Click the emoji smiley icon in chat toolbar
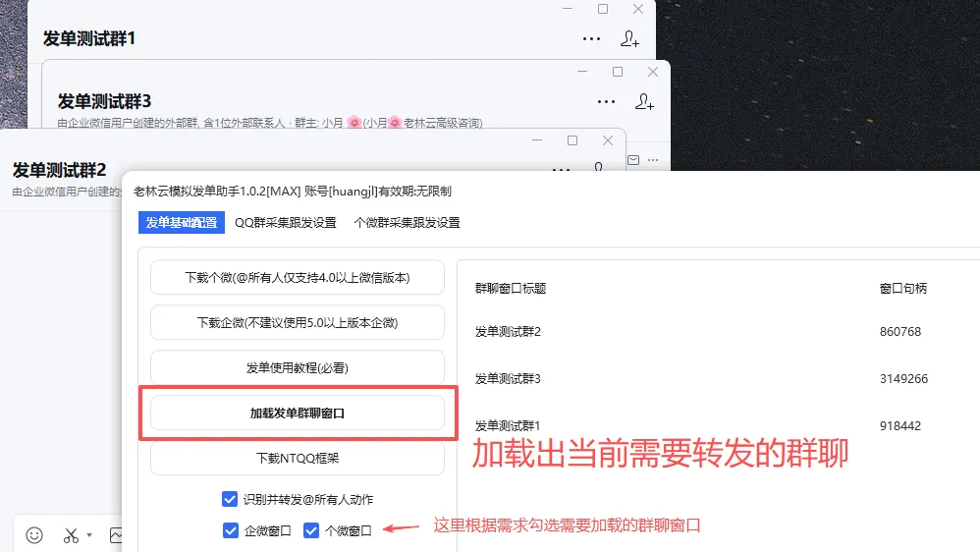The image size is (980, 552). tap(34, 535)
